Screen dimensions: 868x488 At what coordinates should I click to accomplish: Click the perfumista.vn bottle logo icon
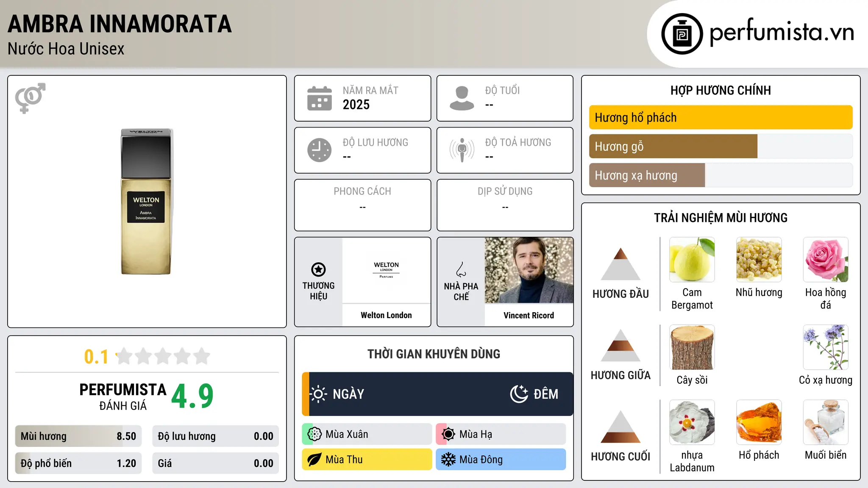point(682,34)
